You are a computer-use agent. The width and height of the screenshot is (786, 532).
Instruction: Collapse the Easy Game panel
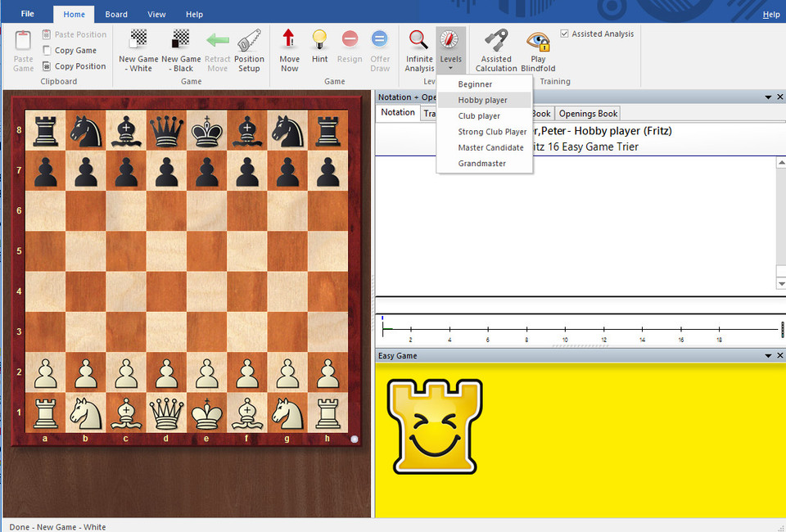coord(767,355)
